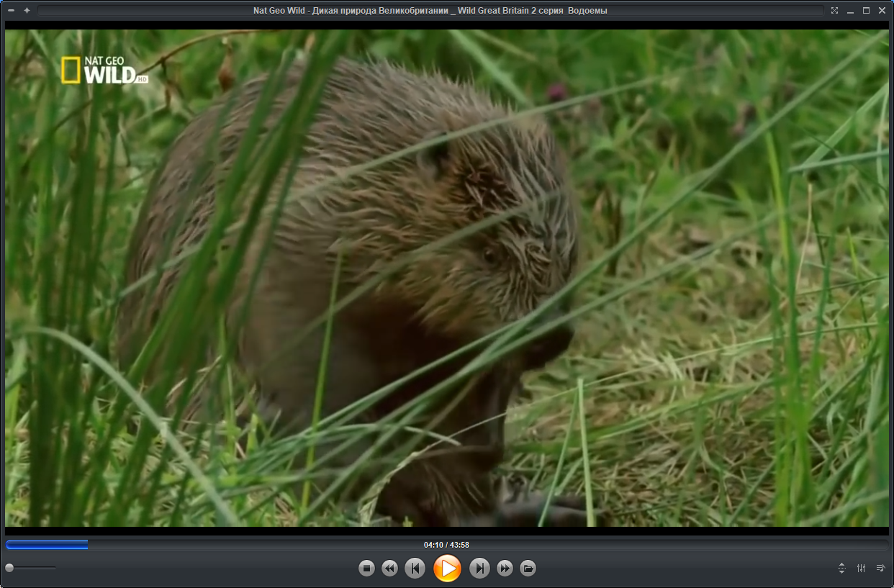Open the player menu dash button

[x=11, y=11]
